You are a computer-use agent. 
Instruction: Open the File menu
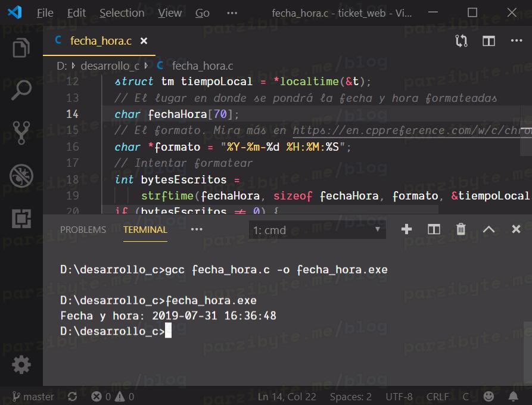pyautogui.click(x=45, y=13)
